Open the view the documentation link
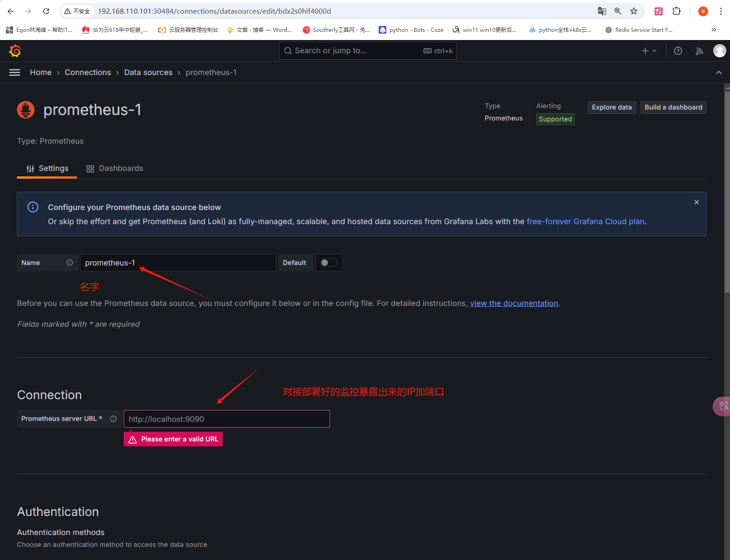 [514, 303]
